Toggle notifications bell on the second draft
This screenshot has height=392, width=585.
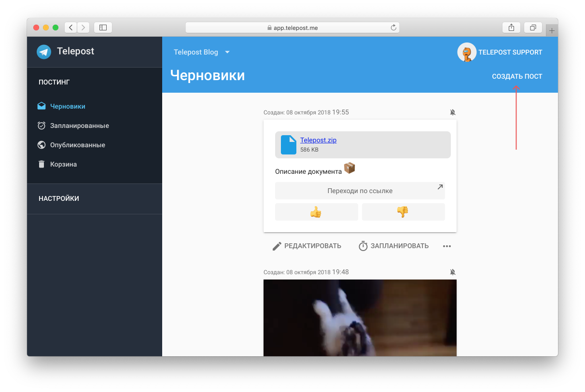click(x=453, y=272)
